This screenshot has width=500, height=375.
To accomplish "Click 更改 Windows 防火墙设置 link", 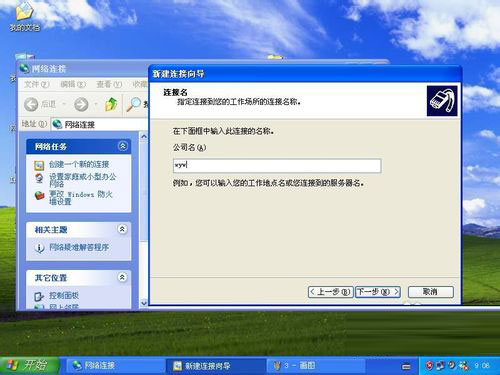I will pos(81,197).
